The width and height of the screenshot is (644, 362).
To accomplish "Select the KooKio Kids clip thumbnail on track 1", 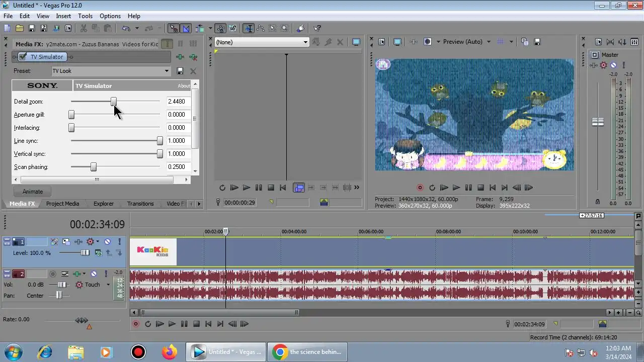I will (153, 252).
